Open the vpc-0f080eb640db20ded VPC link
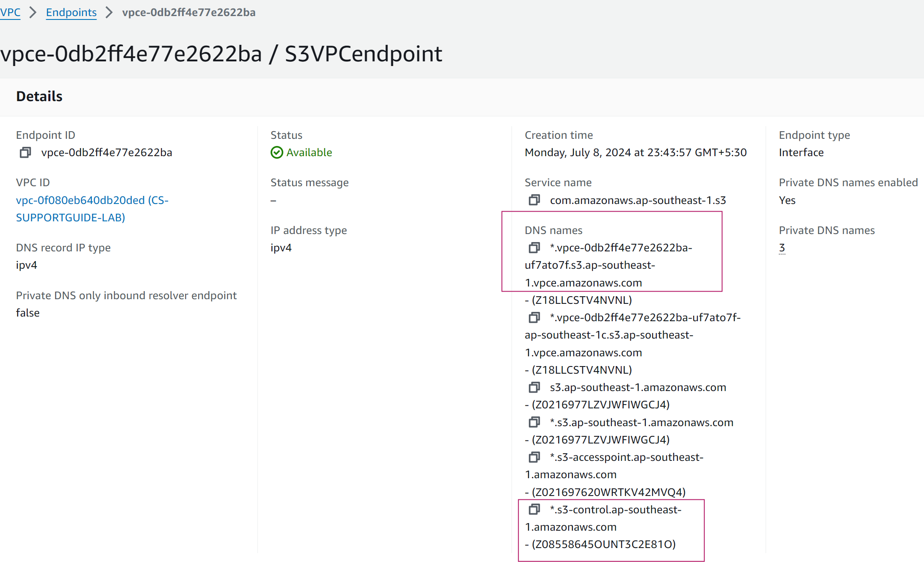Viewport: 924px width, 562px height. click(92, 209)
